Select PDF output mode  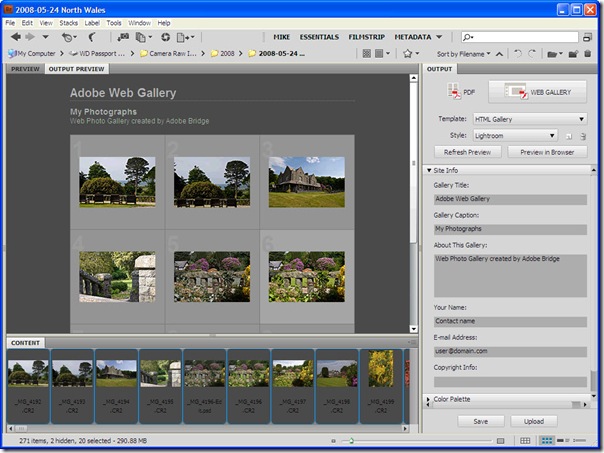pyautogui.click(x=461, y=92)
